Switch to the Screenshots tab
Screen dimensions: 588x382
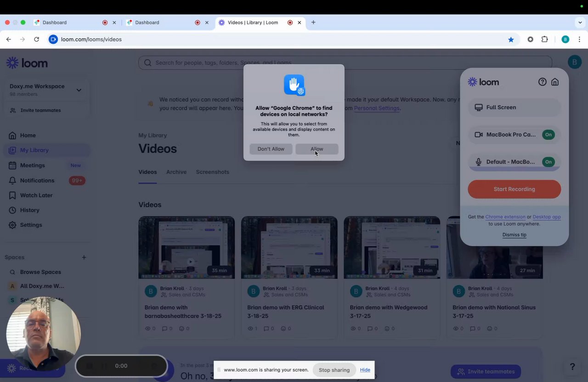213,172
